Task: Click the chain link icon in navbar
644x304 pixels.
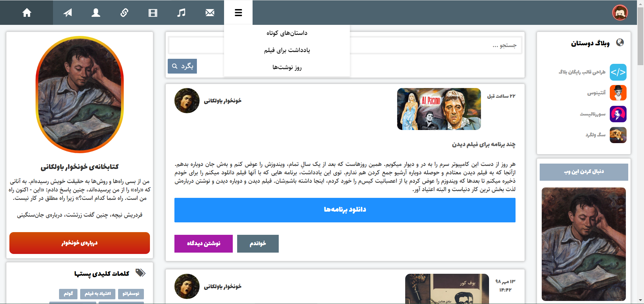Action: pos(124,13)
